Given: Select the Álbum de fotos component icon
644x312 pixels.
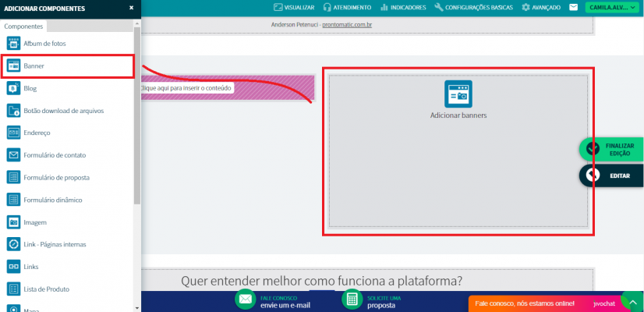Looking at the screenshot, I should coord(13,44).
